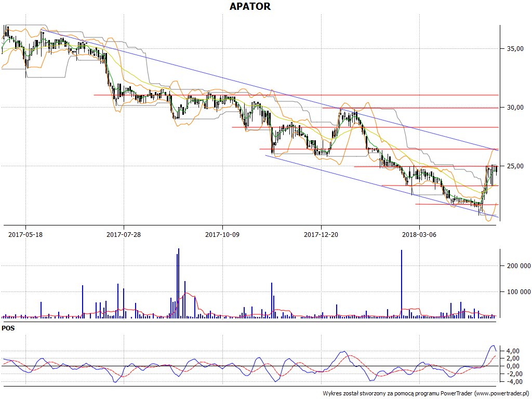Select the 2017-07-28 date label
This screenshot has width=532, height=399.
pos(124,234)
